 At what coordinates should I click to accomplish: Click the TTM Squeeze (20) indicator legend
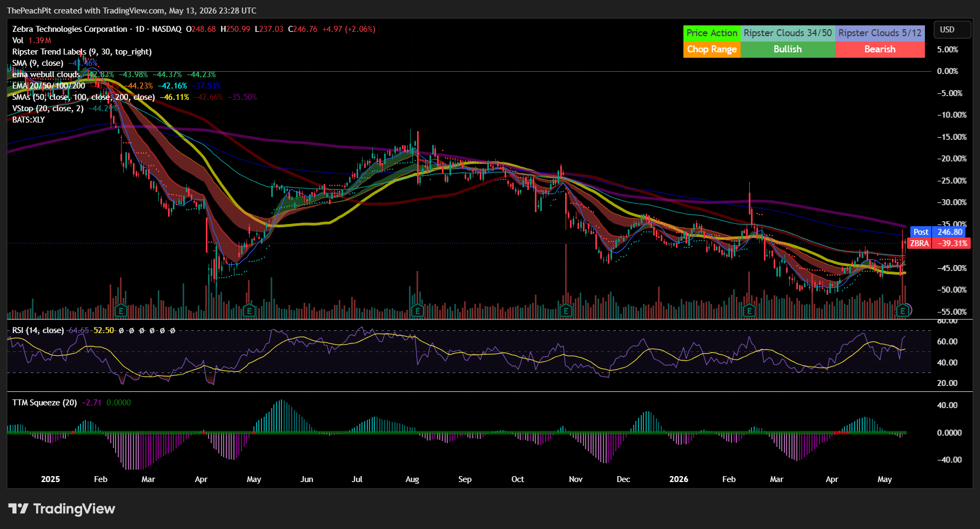click(x=44, y=403)
